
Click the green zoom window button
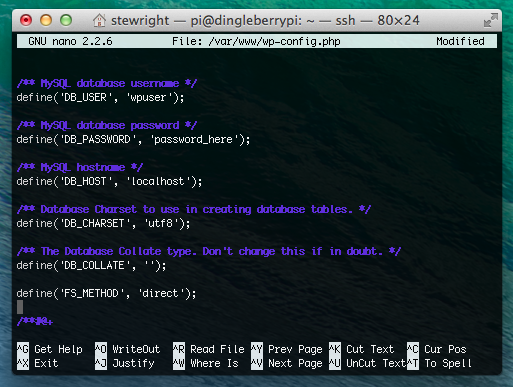(x=66, y=20)
